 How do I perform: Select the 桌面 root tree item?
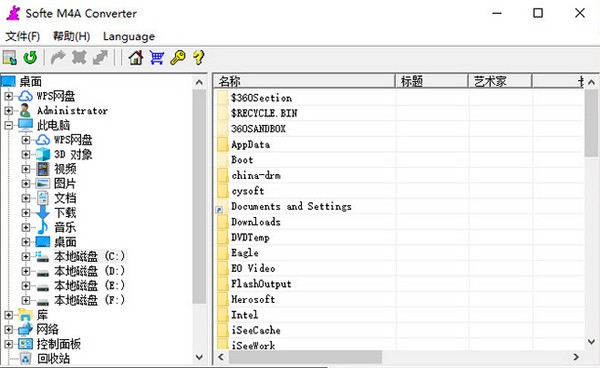[x=31, y=81]
